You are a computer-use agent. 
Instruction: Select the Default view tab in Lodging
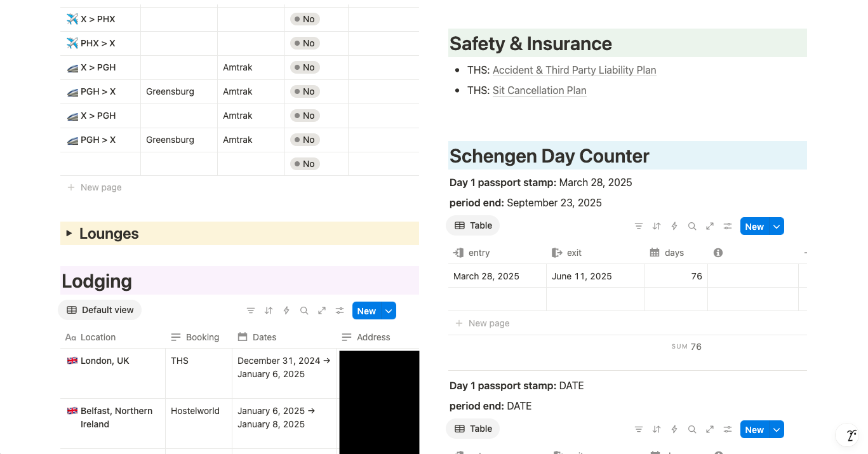pyautogui.click(x=100, y=310)
